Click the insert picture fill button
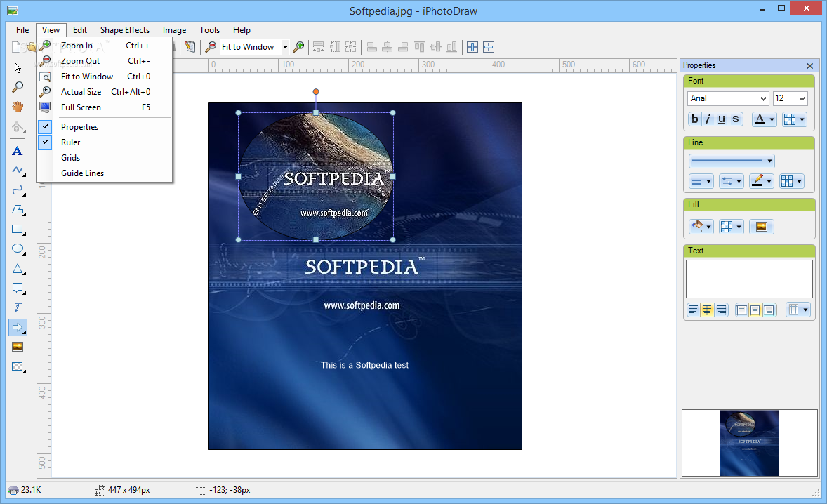This screenshot has width=827, height=504. click(761, 227)
